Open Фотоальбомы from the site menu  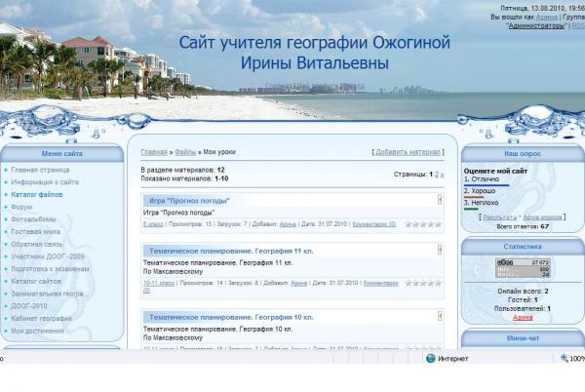33,219
